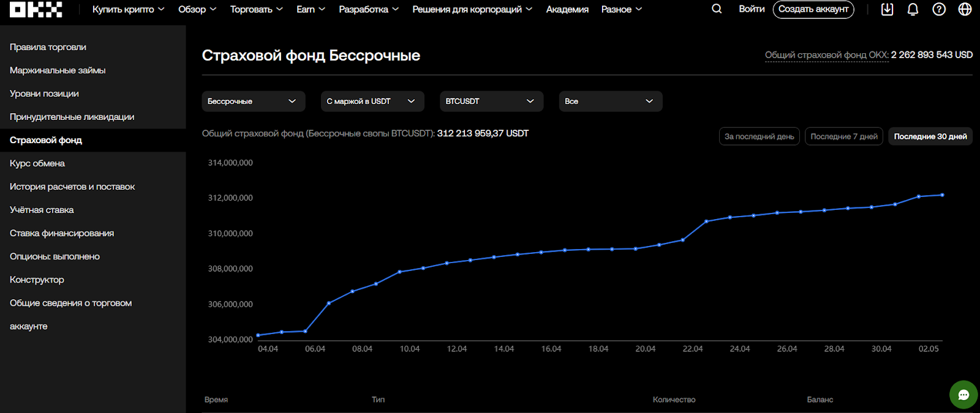The width and height of the screenshot is (980, 413).
Task: Open История расчетов и поставок
Action: point(72,187)
